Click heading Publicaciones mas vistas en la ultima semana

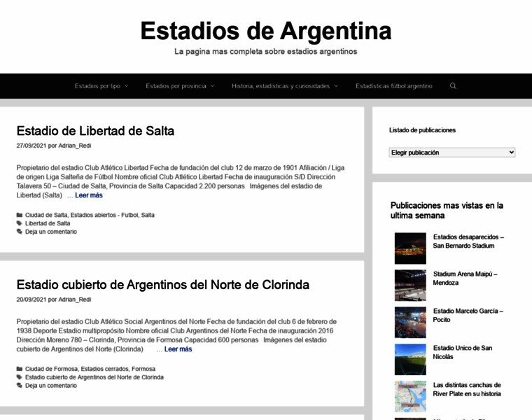point(447,210)
